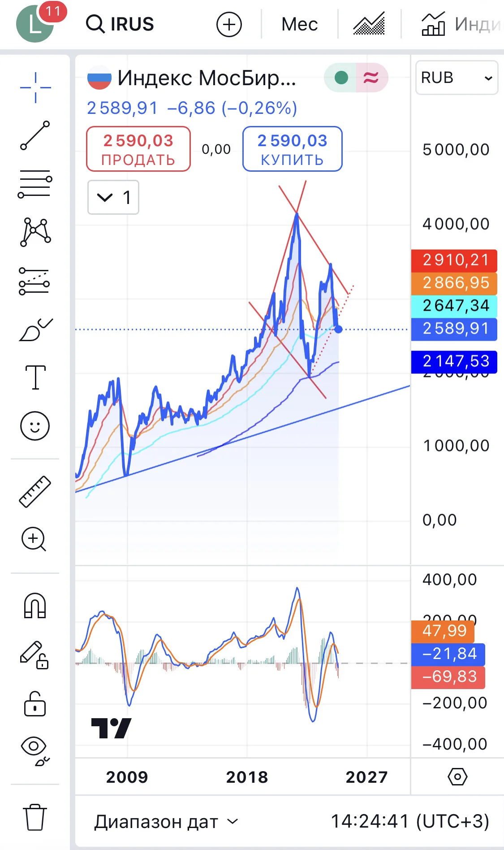Click the dark blue 2147,53 price label
504x850 pixels.
454,361
